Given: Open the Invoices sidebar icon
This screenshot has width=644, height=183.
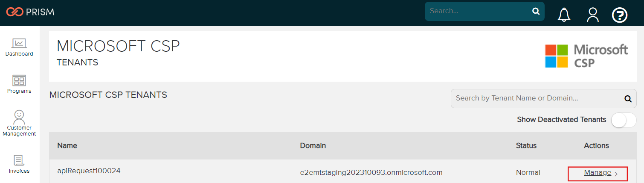Looking at the screenshot, I should pos(19,161).
